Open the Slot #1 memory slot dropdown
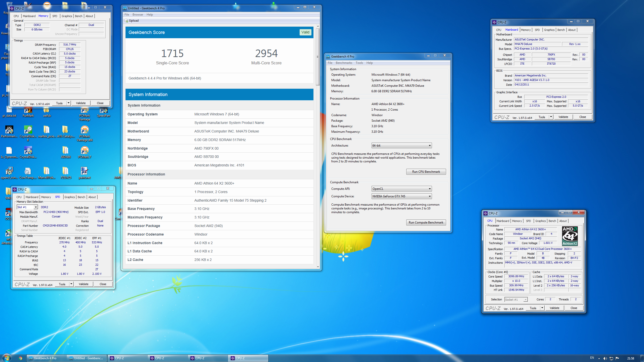Screen dimensions: 644x362 (27, 207)
